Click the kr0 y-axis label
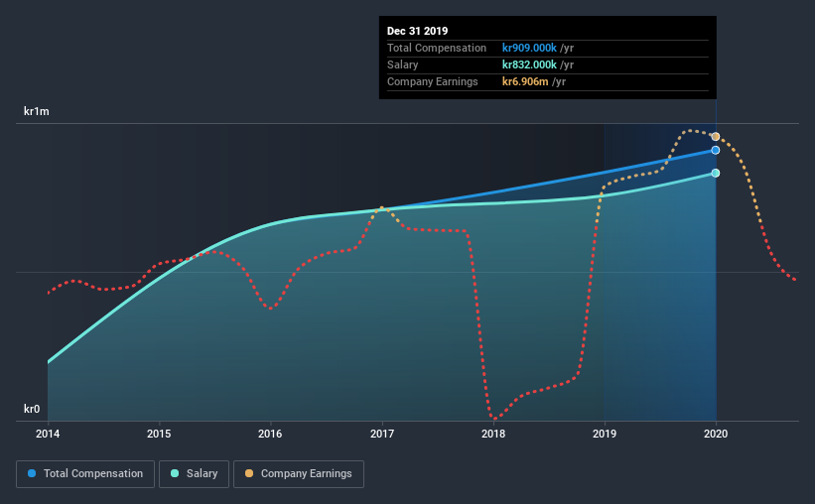This screenshot has width=815, height=504. click(32, 409)
